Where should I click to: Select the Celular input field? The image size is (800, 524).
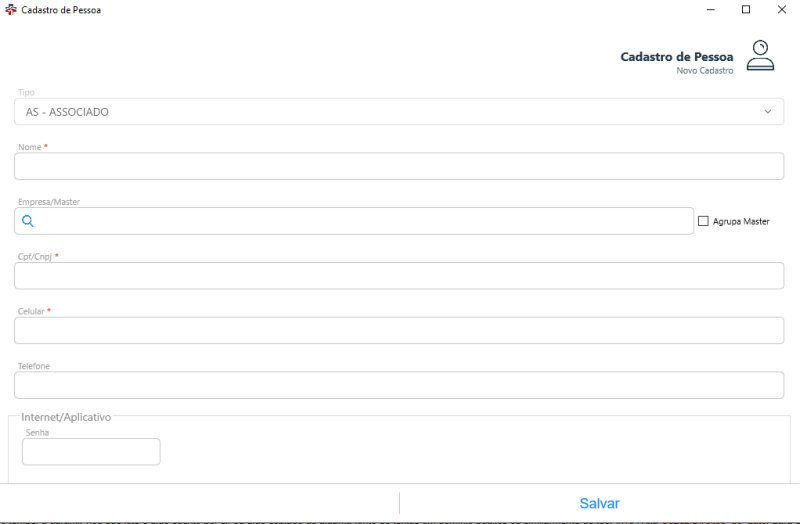tap(398, 330)
